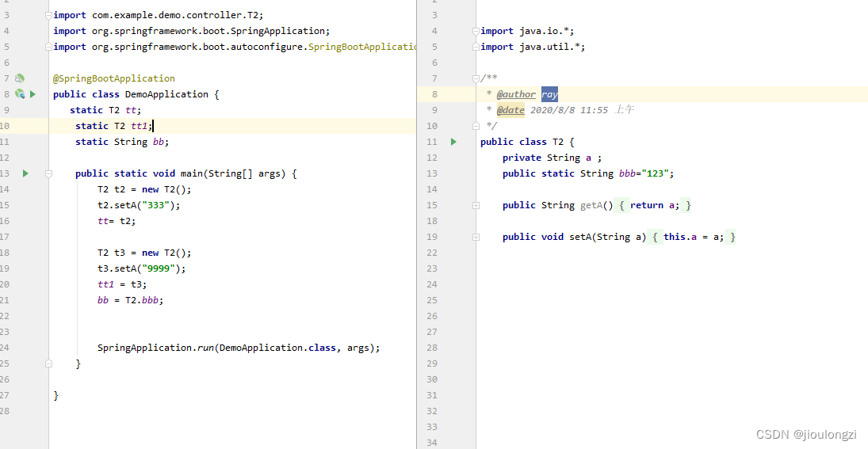Collapse the Javadoc comment at its /** line
The width and height of the screenshot is (868, 449).
pos(476,78)
